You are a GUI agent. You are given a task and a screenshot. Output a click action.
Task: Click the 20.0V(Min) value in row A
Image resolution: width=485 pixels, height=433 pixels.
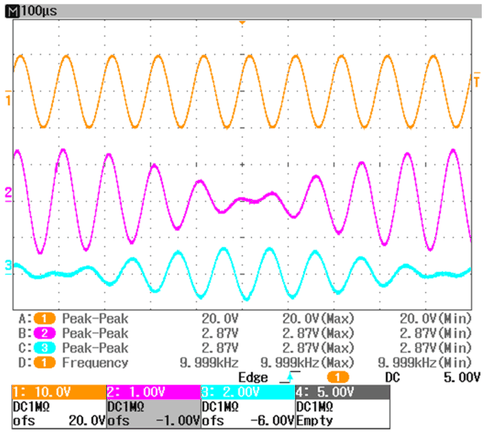[x=436, y=319]
